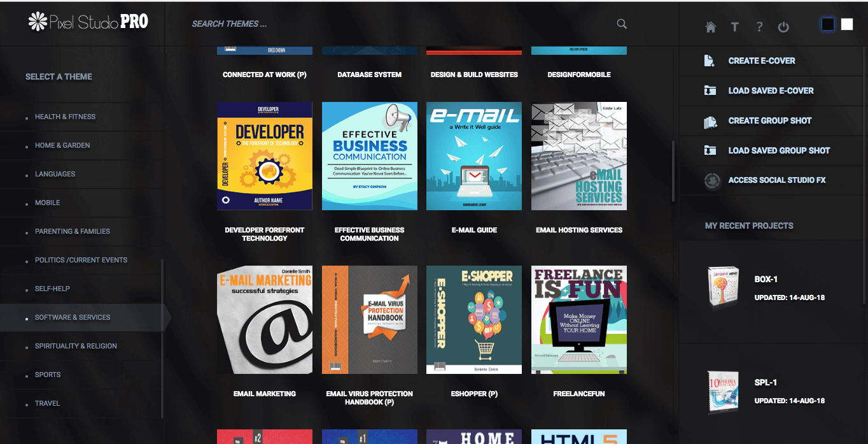Choose Self-Help theme category
This screenshot has height=444, width=868.
coord(52,289)
